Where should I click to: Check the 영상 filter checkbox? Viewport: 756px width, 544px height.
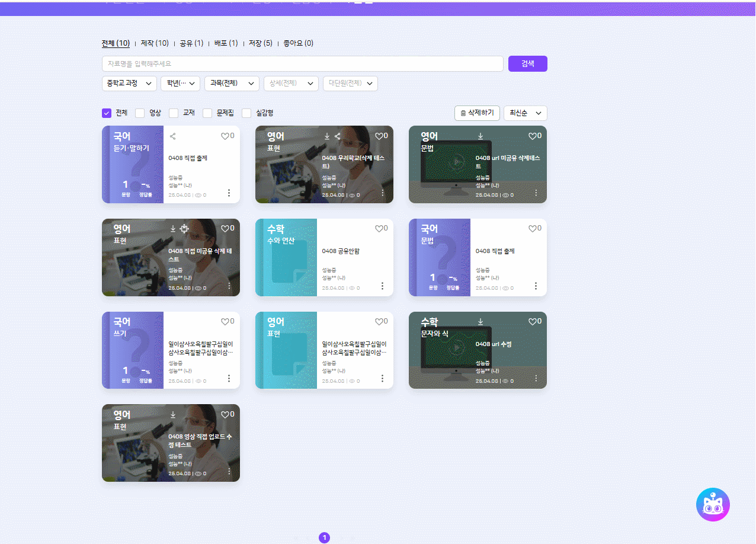coord(140,113)
